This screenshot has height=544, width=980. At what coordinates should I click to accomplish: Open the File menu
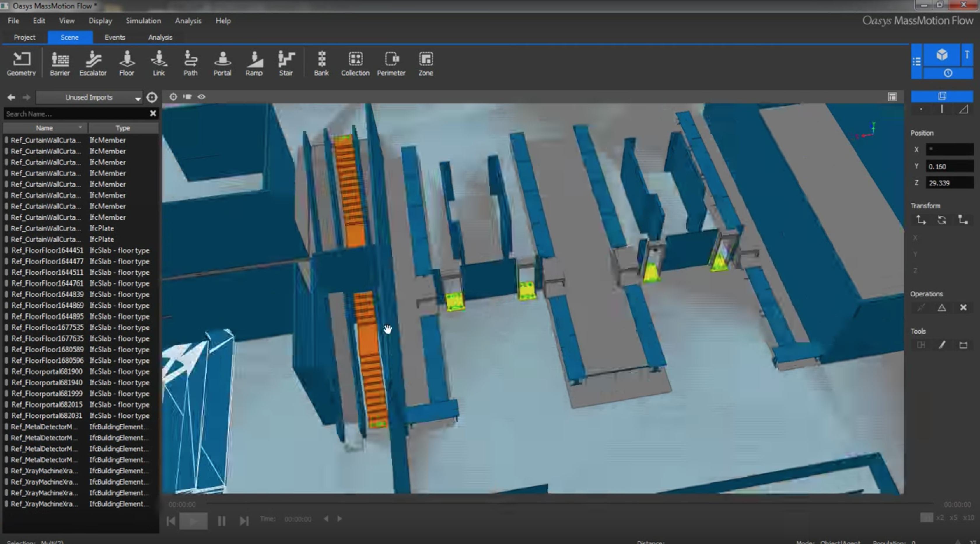tap(13, 21)
